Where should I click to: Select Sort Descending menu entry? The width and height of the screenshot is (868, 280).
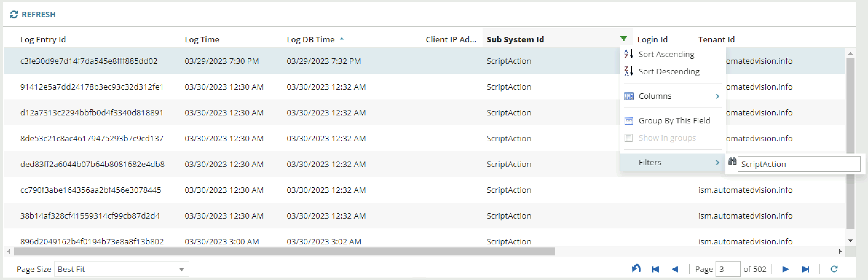[673, 71]
